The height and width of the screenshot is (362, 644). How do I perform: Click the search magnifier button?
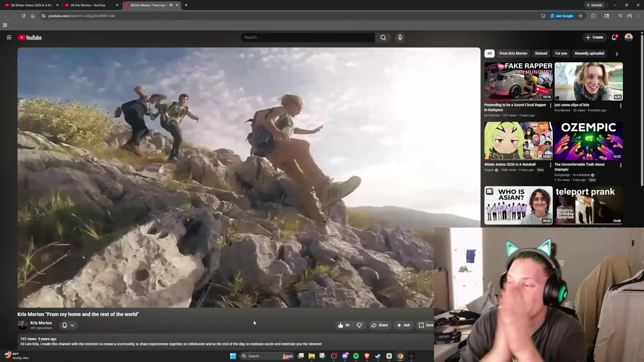click(x=383, y=37)
